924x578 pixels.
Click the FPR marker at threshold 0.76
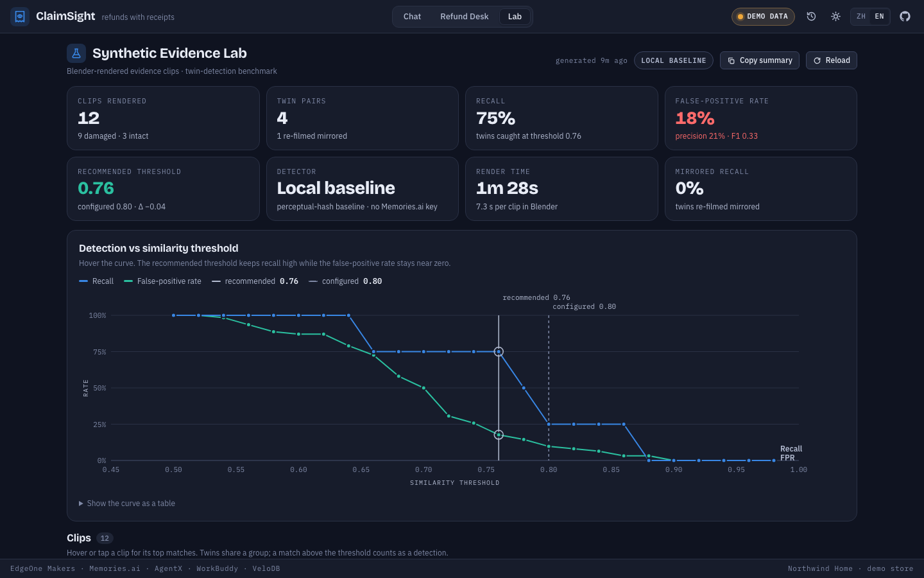click(x=499, y=435)
